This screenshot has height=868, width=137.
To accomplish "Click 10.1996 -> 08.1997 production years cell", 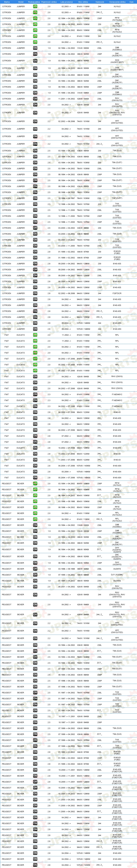I will (66, 198).
